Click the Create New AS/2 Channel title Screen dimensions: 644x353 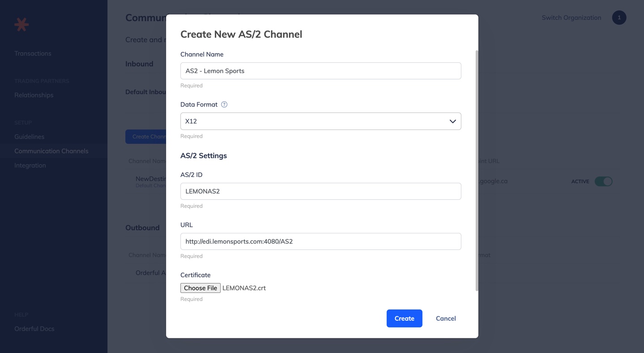241,34
